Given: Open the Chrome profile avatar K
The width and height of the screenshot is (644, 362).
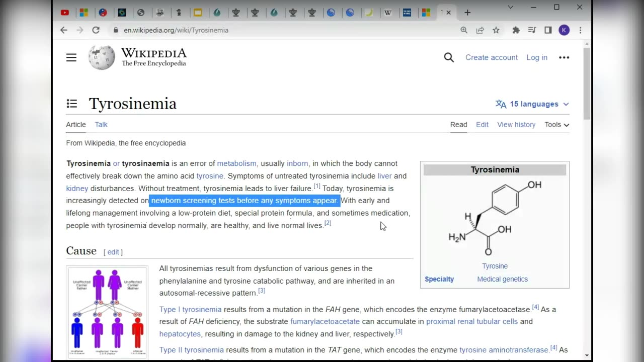Looking at the screenshot, I should 564,30.
